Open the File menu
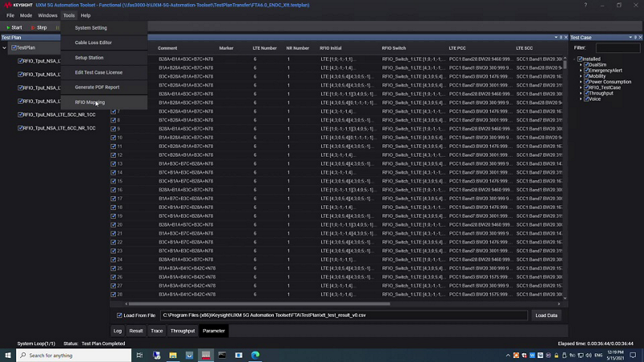The image size is (644, 362). click(x=10, y=15)
